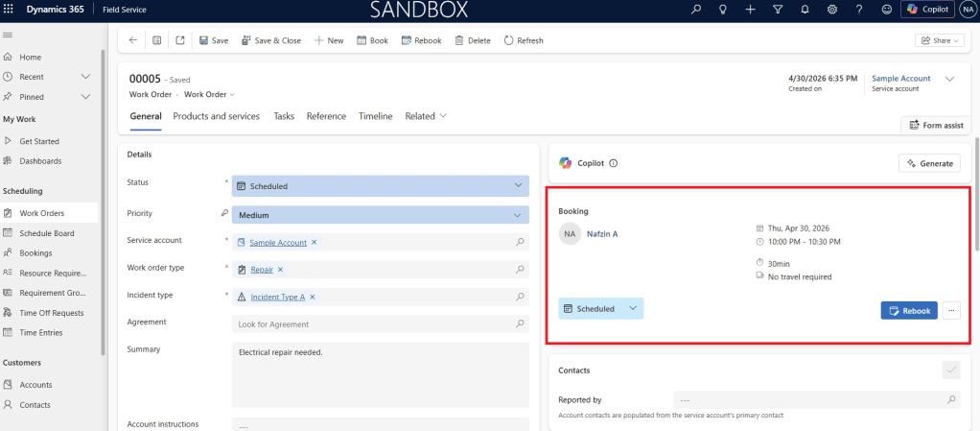Open the Share dropdown button
Screen dimensions: 980x431
(940, 40)
